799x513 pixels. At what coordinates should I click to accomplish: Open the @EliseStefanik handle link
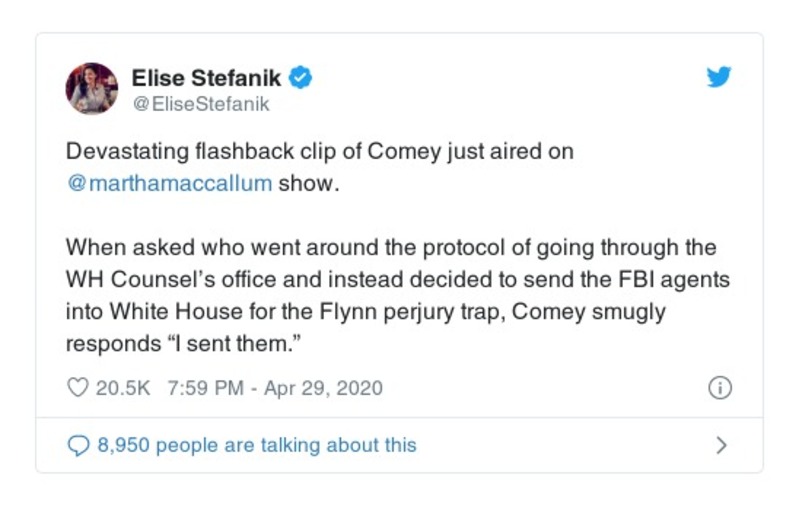pos(201,102)
